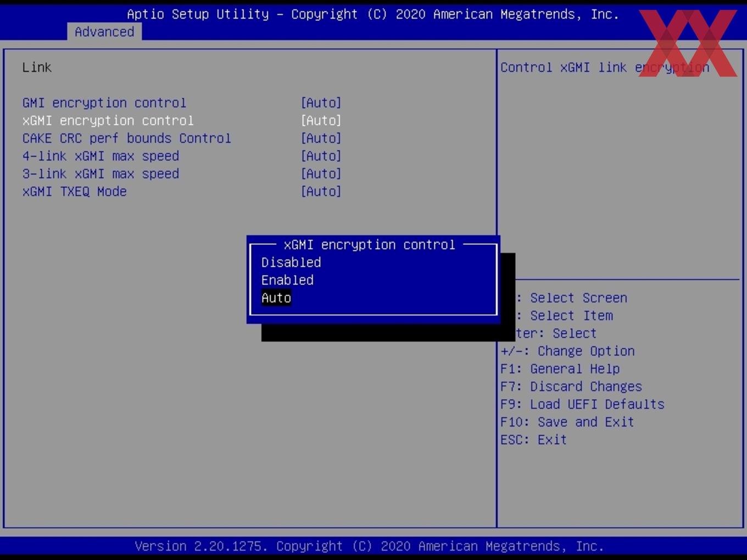Click the 'F1: General Help' hint

click(560, 369)
